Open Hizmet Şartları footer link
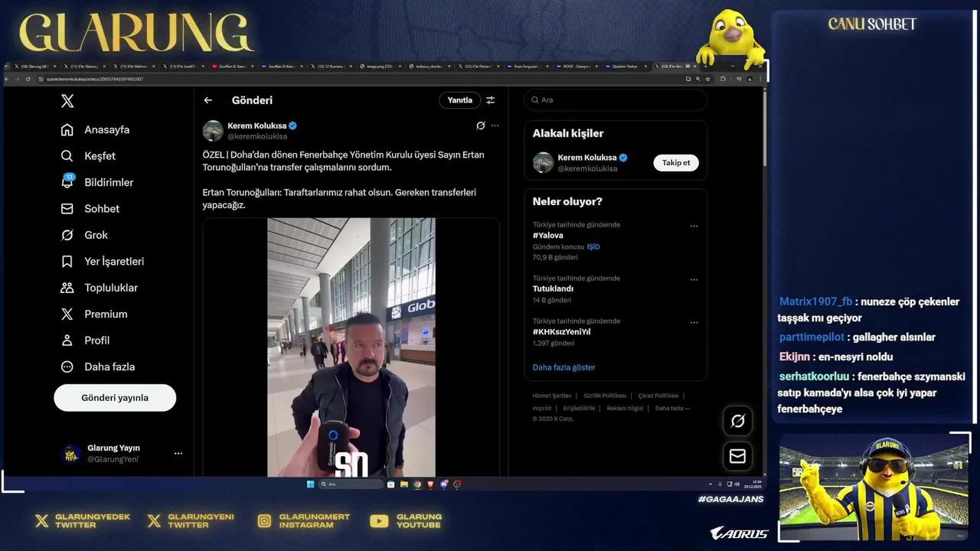This screenshot has height=551, width=980. 552,396
